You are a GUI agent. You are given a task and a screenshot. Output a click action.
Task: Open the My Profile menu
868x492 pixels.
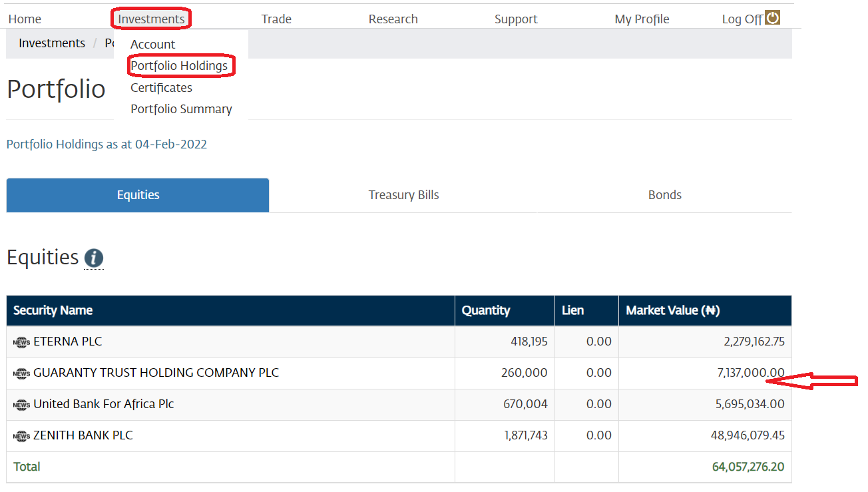(642, 19)
